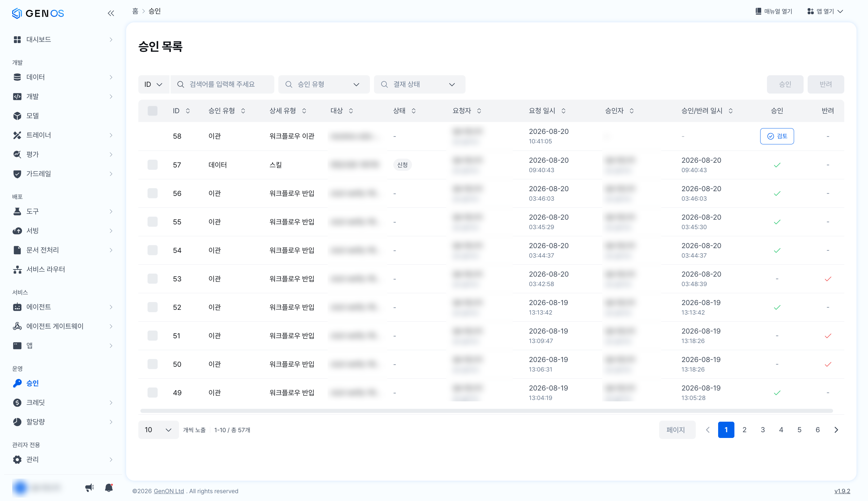Screen dimensions: 868x501
Task: Expand the 에이전트 게이트웨이 sidebar chevron
Action: click(111, 326)
